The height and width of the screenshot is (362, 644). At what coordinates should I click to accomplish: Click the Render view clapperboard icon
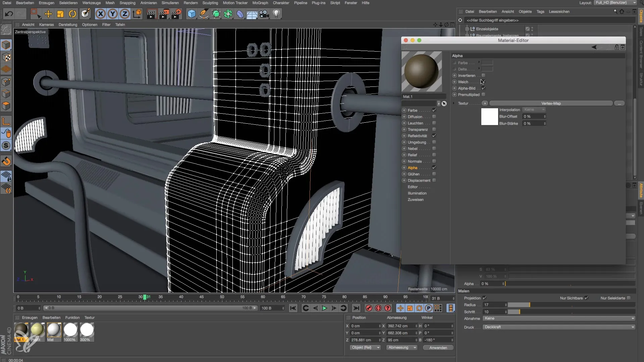[x=152, y=14]
